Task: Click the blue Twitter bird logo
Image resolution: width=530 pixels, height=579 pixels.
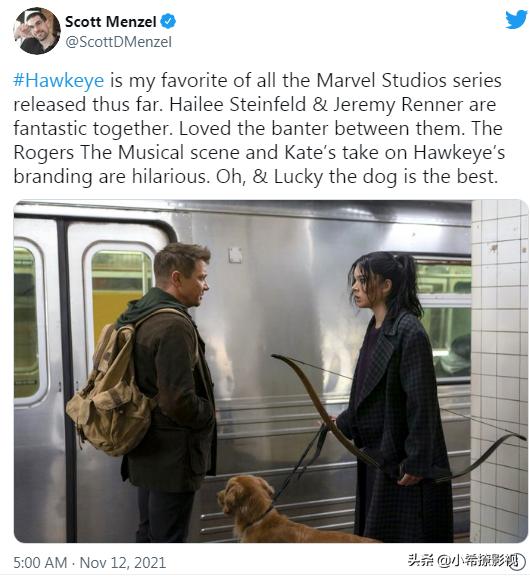Action: click(516, 19)
